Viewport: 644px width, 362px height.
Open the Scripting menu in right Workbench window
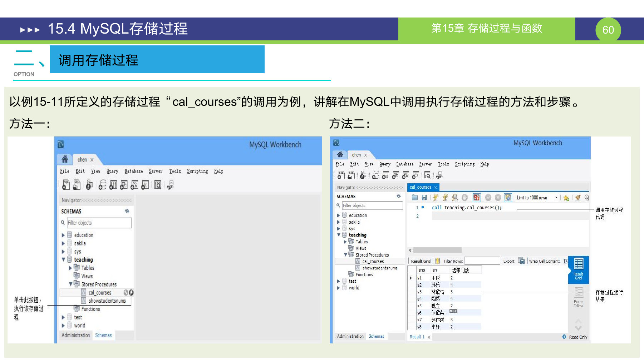465,164
